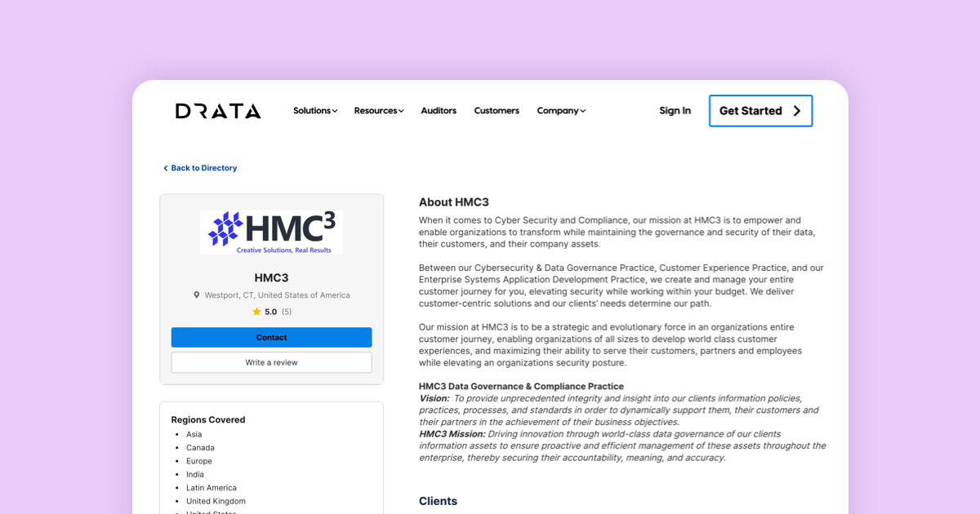Viewport: 980px width, 514px height.
Task: Expand the Resources dropdown menu
Action: [x=379, y=111]
